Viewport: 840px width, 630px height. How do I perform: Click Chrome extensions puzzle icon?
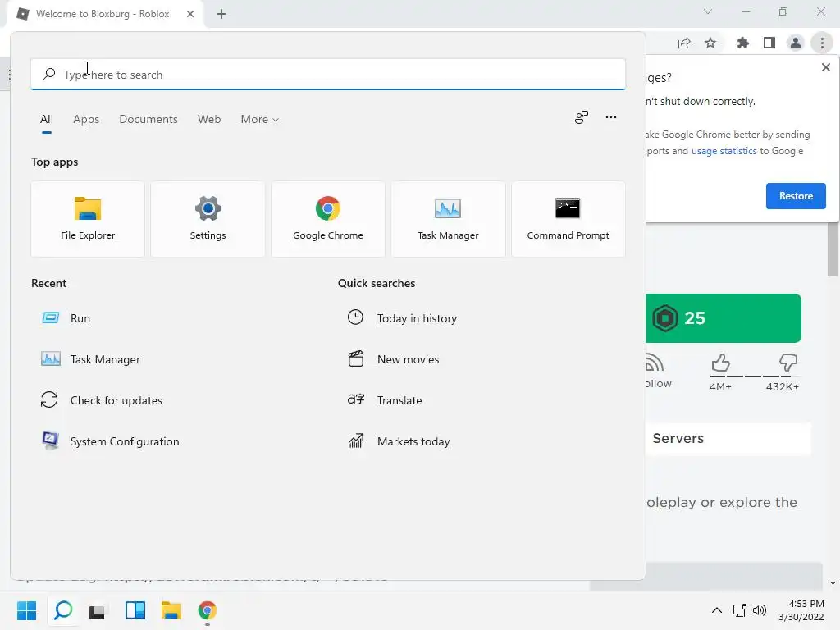click(x=742, y=43)
